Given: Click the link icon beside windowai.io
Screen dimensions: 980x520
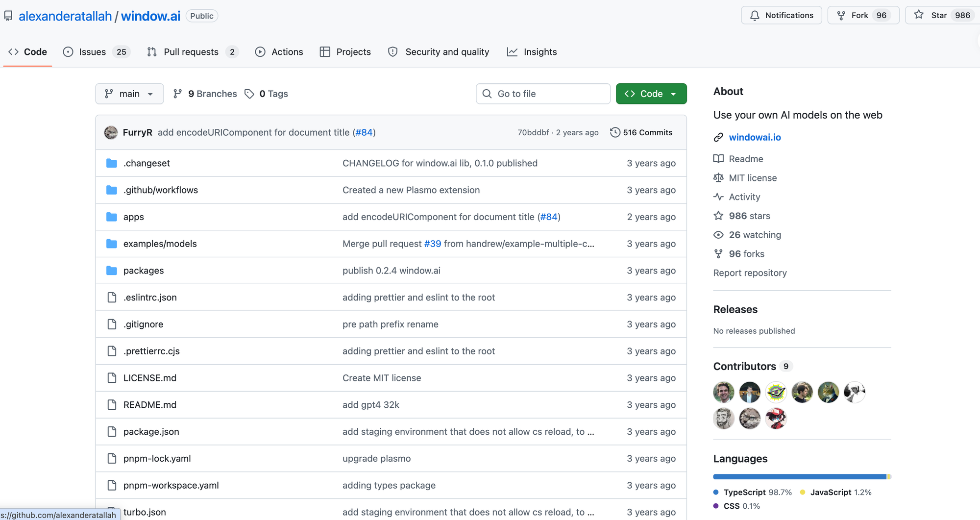Looking at the screenshot, I should click(x=718, y=137).
